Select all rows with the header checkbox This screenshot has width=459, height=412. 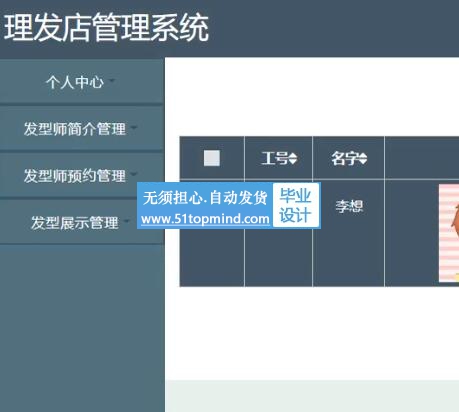point(212,158)
